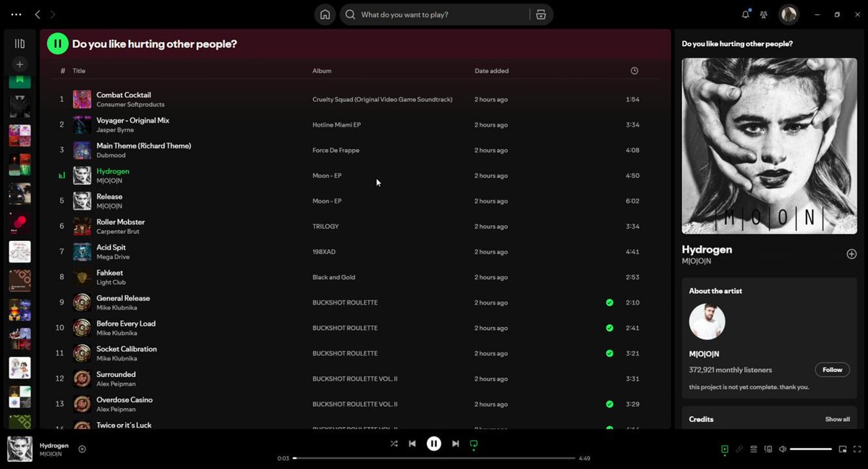Open the now-playing cover thumbnail in bottom bar
The width and height of the screenshot is (868, 469).
(20, 449)
